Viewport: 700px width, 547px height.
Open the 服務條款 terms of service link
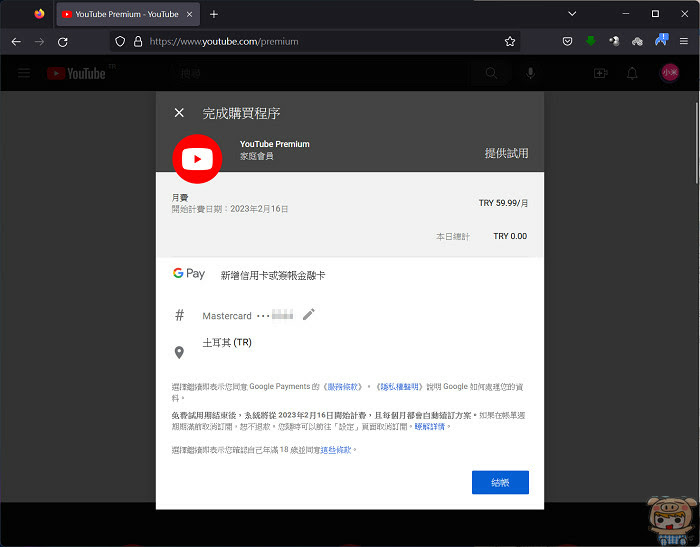click(342, 387)
